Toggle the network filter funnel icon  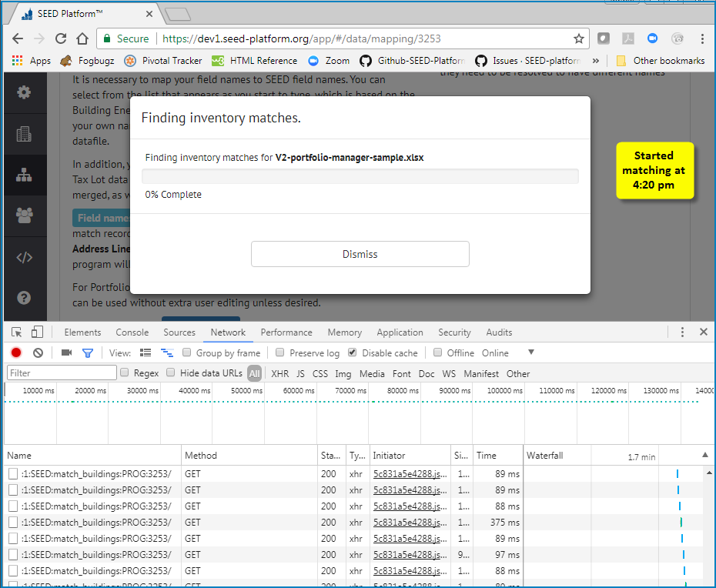tap(88, 353)
